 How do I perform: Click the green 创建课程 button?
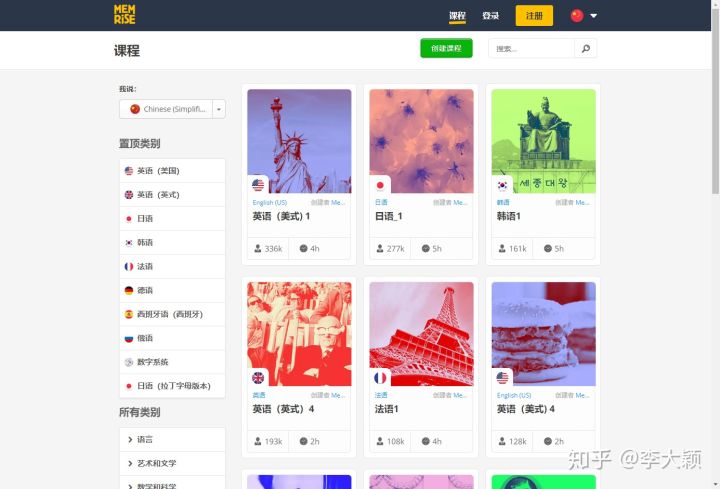point(446,48)
